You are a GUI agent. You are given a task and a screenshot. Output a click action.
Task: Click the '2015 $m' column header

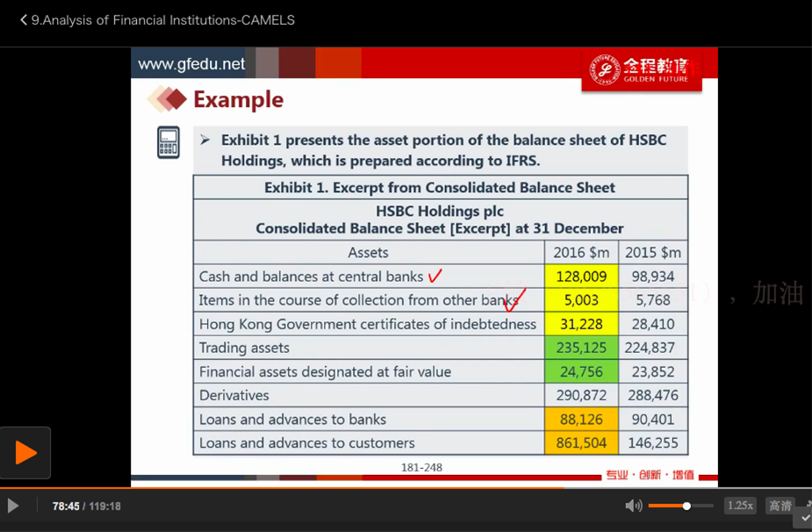point(653,252)
